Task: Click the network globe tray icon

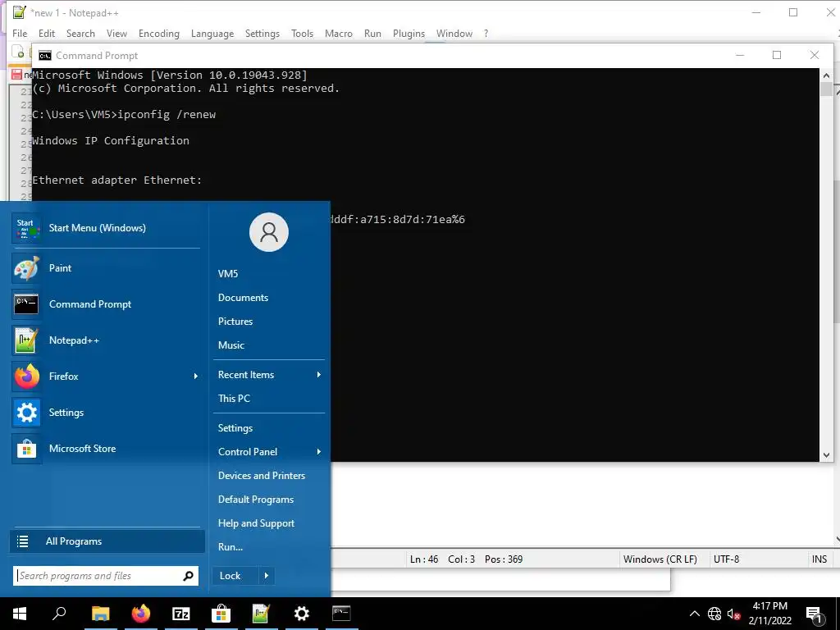Action: click(714, 614)
